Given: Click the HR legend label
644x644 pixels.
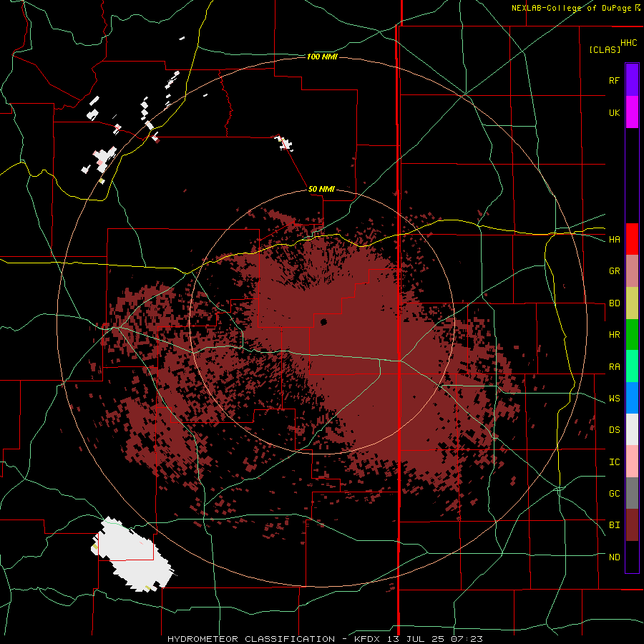Looking at the screenshot, I should point(614,335).
